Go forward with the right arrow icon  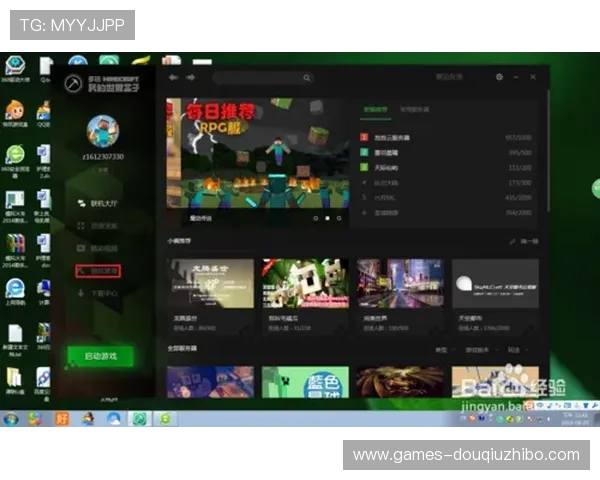pos(191,77)
